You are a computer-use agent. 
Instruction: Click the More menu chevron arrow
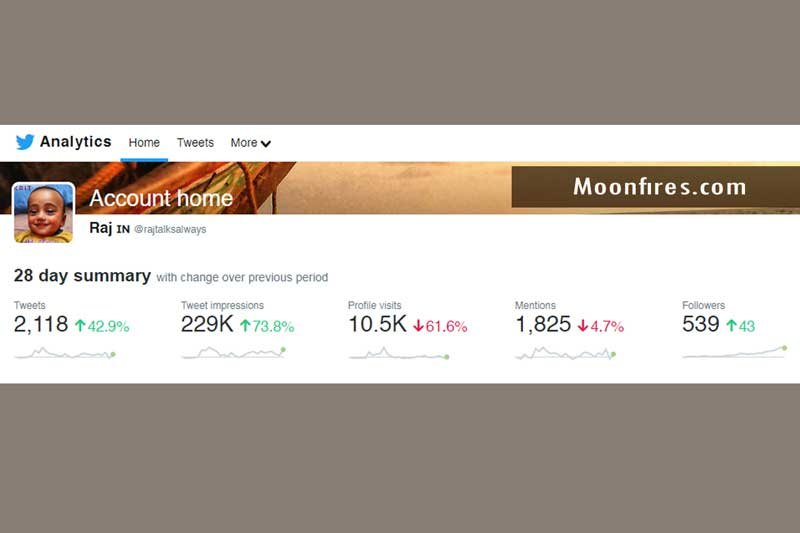click(x=266, y=144)
